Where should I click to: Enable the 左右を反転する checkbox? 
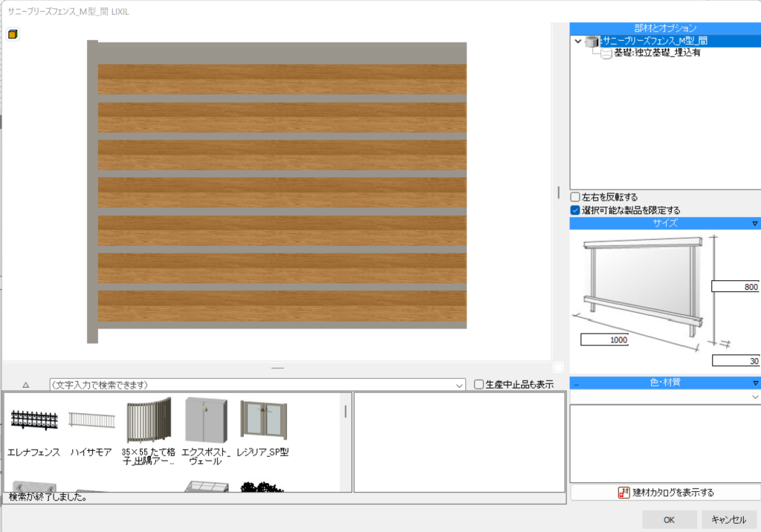click(575, 198)
